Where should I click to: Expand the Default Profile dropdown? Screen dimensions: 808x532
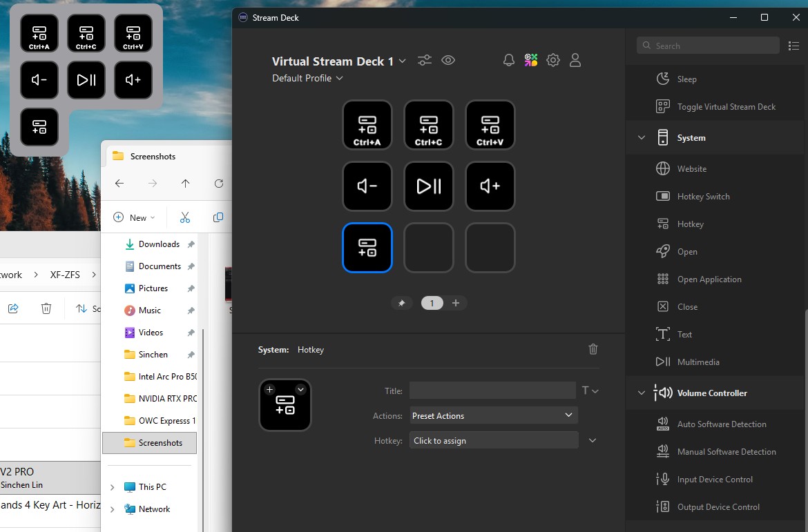click(307, 79)
